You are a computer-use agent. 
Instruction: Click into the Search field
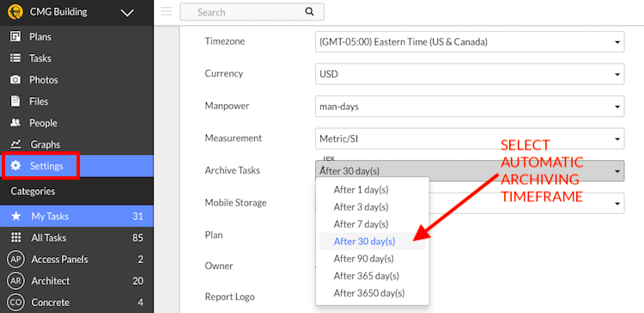pos(252,12)
